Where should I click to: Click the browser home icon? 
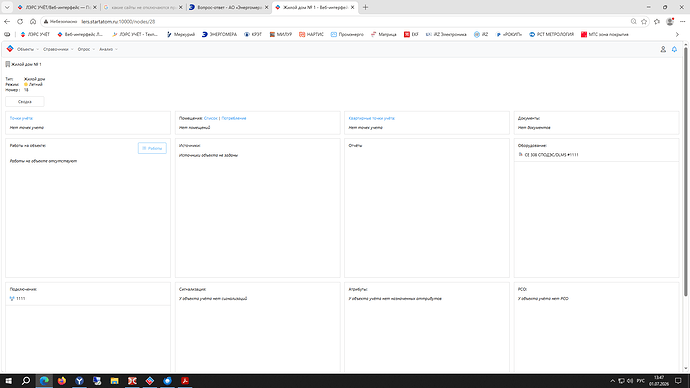pyautogui.click(x=33, y=21)
